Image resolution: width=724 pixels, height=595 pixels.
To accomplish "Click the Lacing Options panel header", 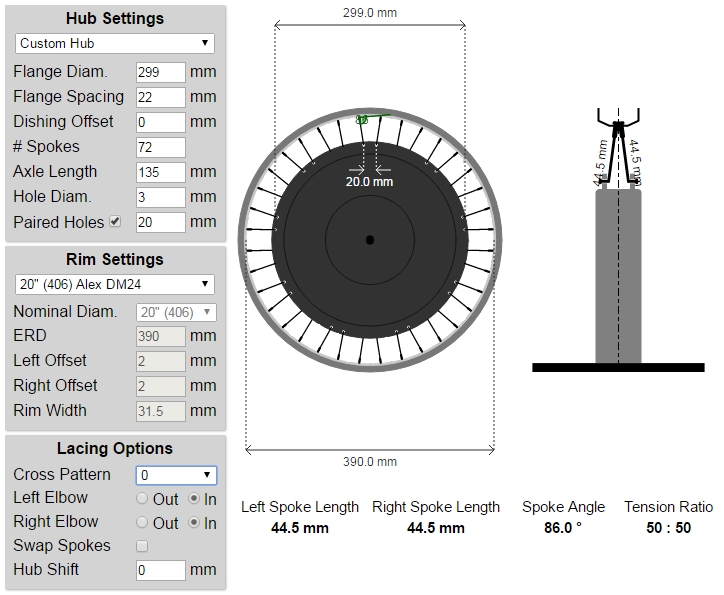I will tap(115, 448).
